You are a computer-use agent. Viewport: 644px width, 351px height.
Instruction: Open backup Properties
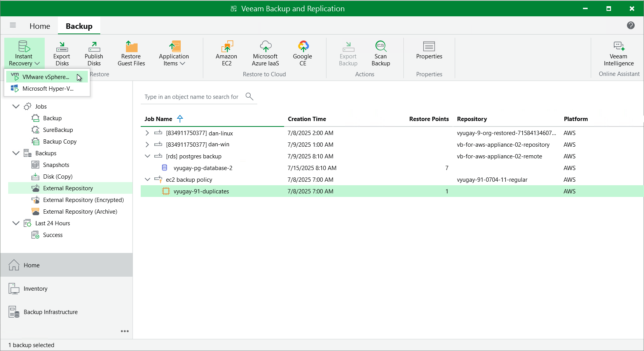pos(429,51)
